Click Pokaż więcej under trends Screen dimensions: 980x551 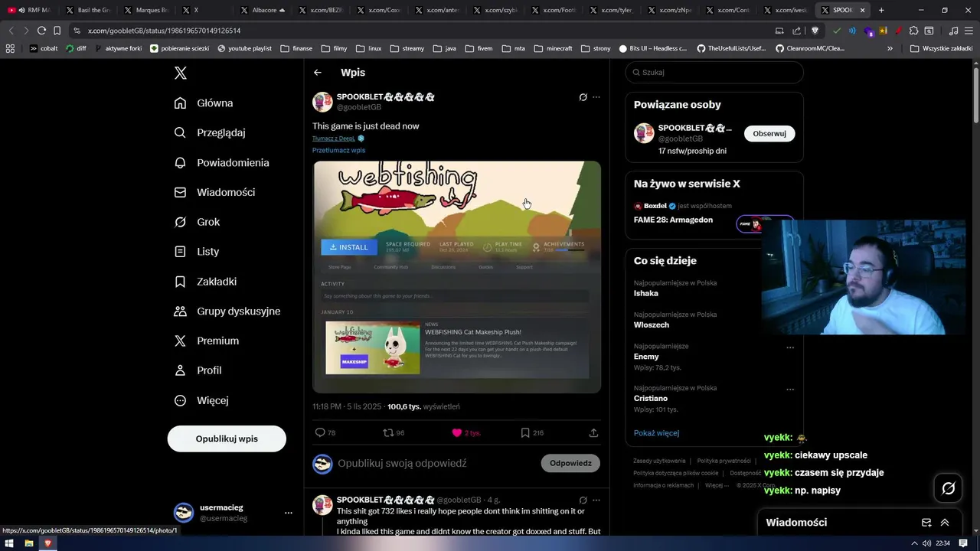[656, 433]
